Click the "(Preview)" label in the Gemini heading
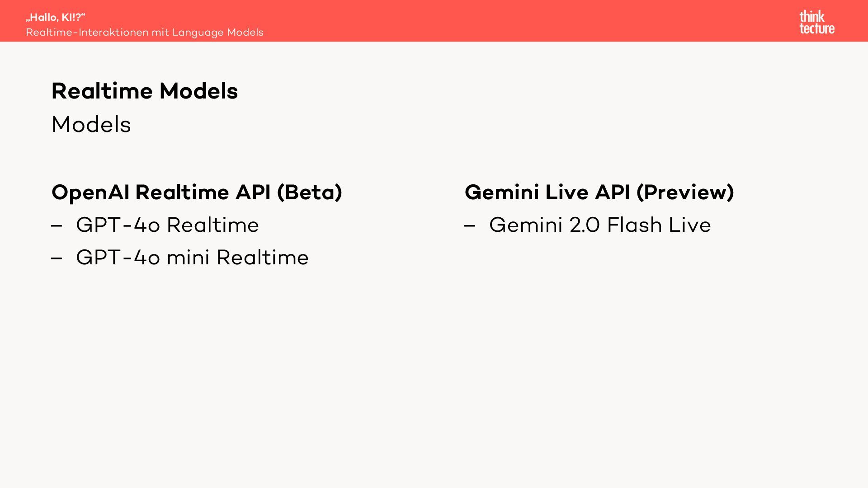This screenshot has height=488, width=868. tap(685, 192)
